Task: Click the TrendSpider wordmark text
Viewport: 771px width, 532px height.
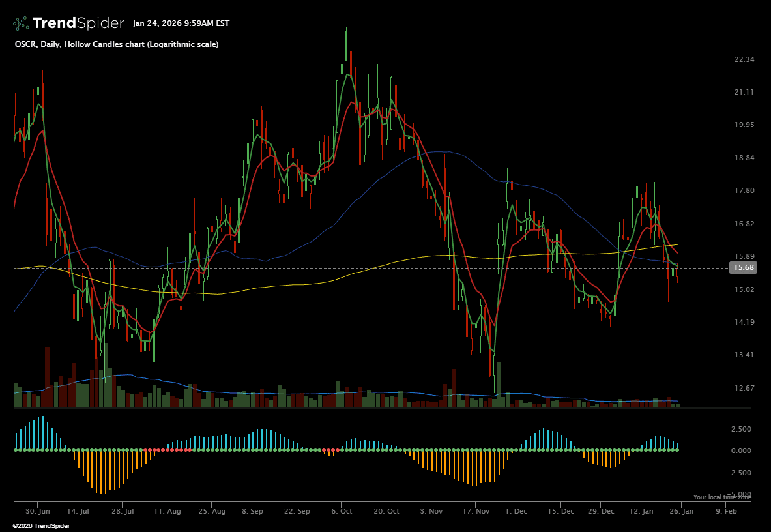Action: click(x=78, y=23)
